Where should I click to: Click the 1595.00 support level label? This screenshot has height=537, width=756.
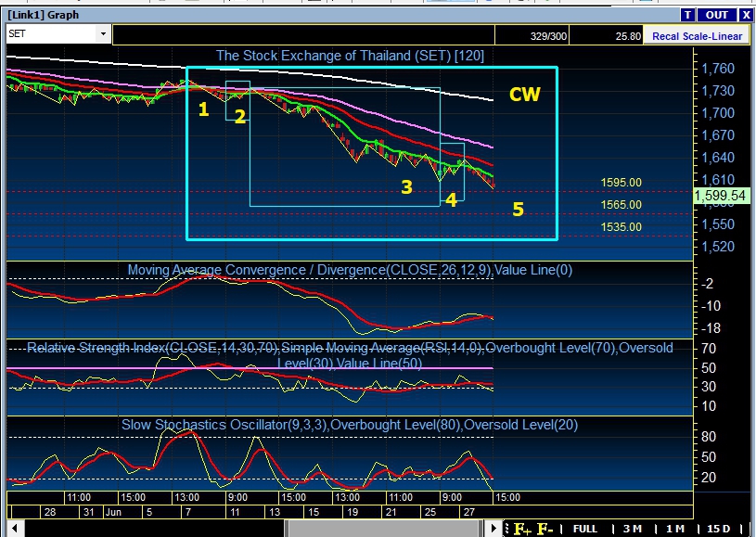point(621,183)
